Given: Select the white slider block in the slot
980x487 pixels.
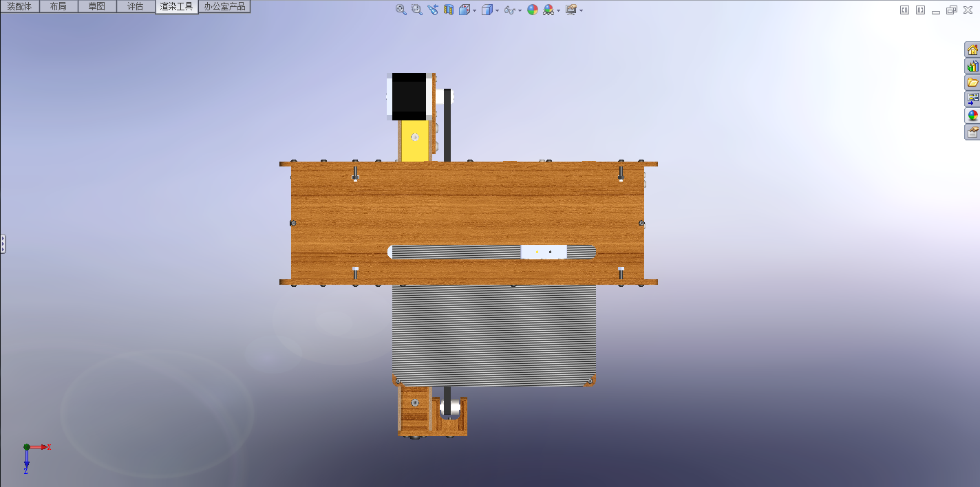Looking at the screenshot, I should pyautogui.click(x=544, y=252).
